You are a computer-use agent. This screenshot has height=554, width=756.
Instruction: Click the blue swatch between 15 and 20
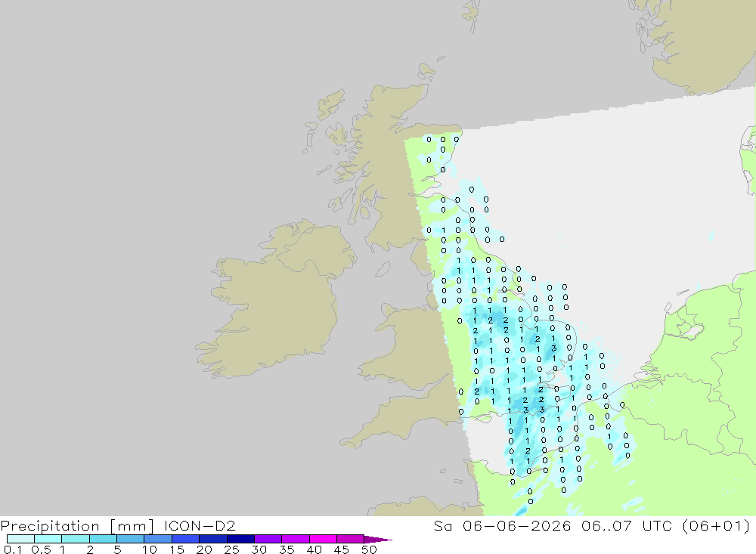(x=185, y=539)
